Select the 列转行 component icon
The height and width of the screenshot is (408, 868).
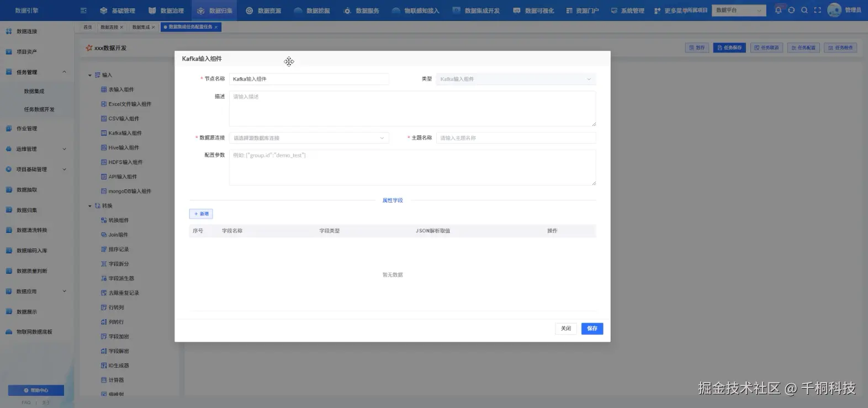click(x=104, y=322)
